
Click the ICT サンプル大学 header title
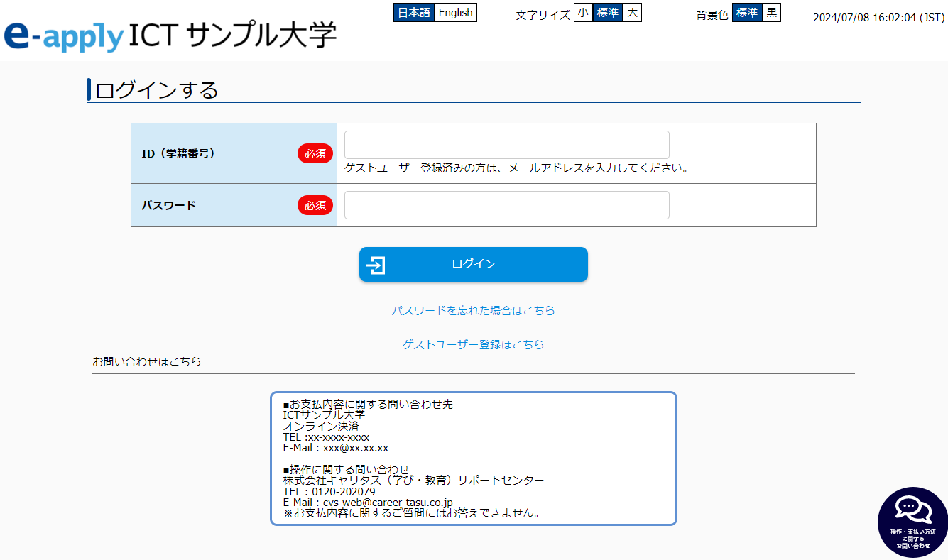point(233,35)
